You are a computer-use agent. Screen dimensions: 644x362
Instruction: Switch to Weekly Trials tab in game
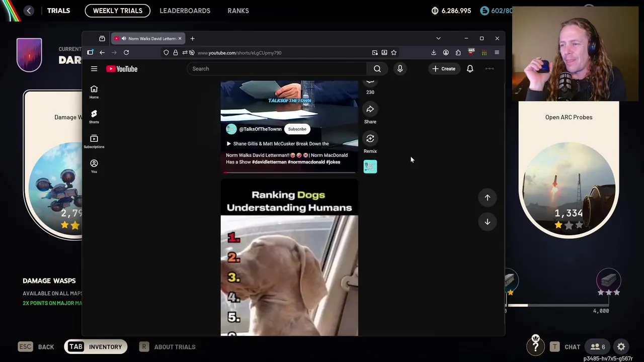118,11
